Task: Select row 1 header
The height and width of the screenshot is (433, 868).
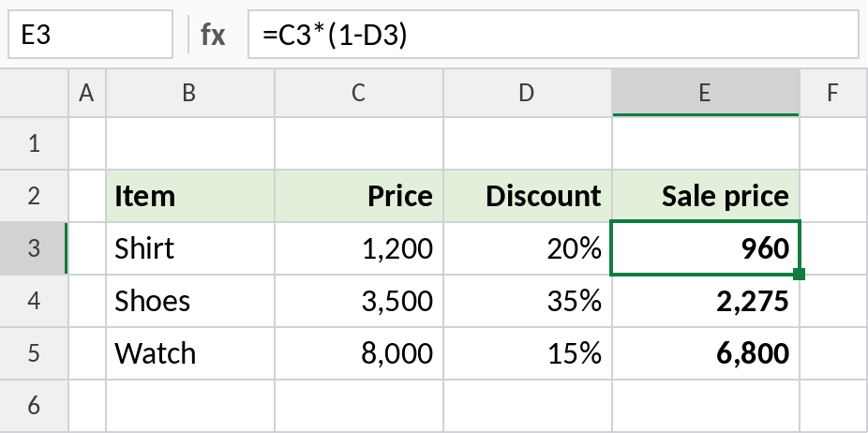Action: [x=34, y=143]
